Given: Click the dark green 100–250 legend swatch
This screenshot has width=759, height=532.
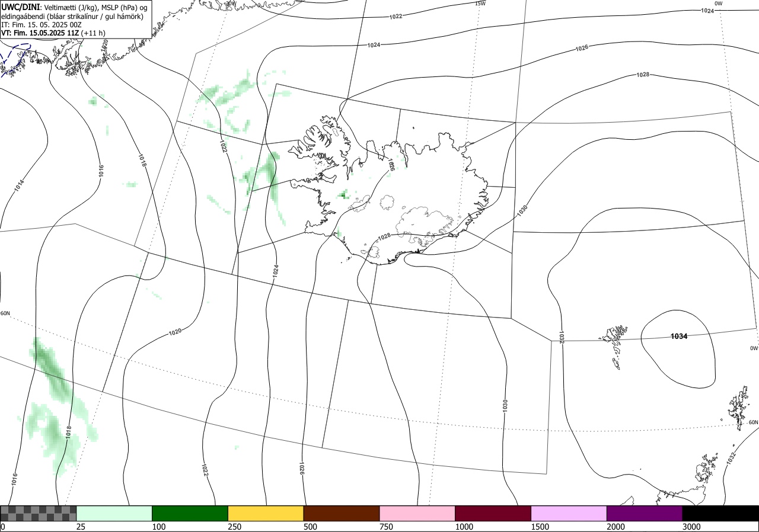Looking at the screenshot, I should [x=190, y=513].
